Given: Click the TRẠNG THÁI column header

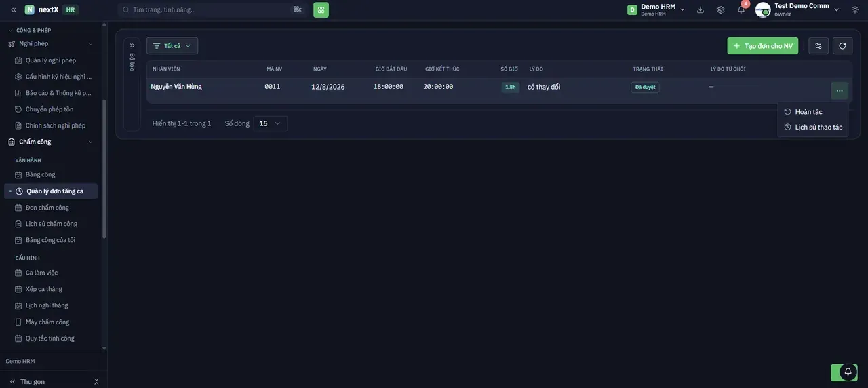Looking at the screenshot, I should tap(648, 69).
